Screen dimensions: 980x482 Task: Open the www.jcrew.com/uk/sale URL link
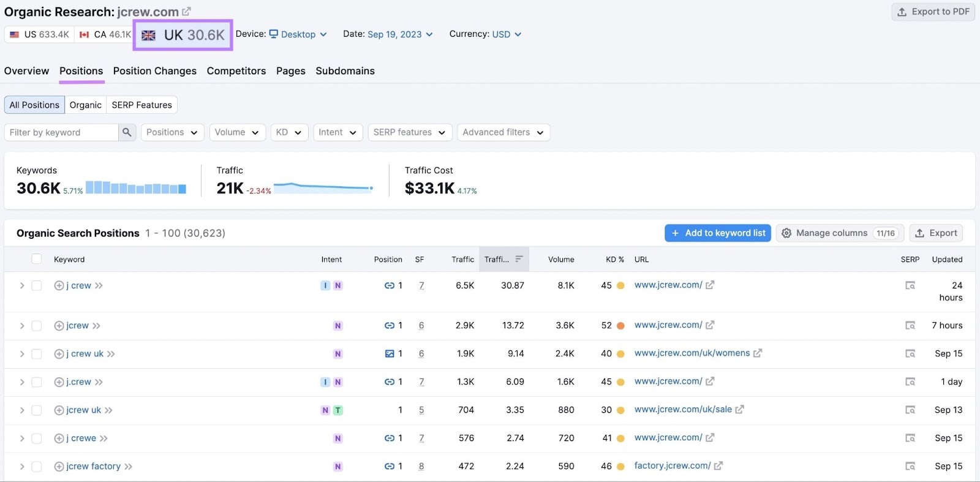(x=682, y=410)
